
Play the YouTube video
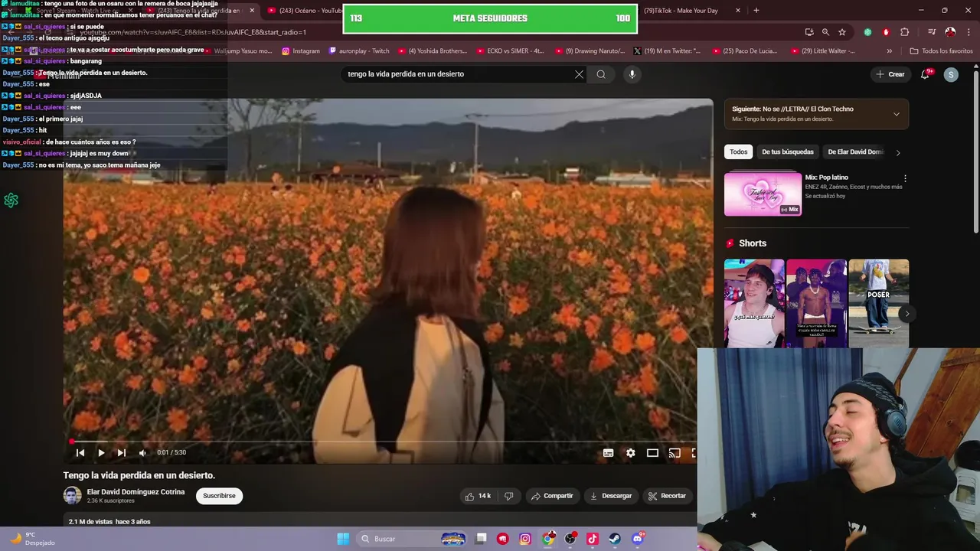pos(101,453)
